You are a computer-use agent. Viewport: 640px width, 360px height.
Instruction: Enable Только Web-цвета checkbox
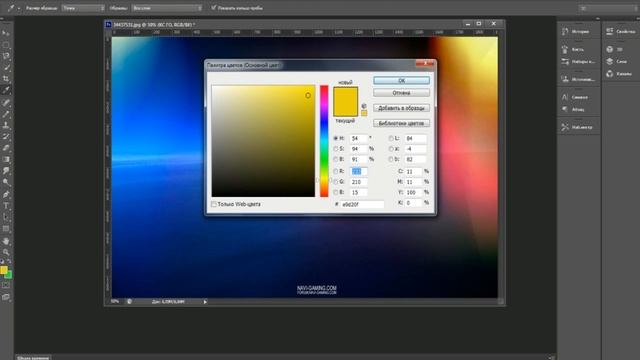213,204
